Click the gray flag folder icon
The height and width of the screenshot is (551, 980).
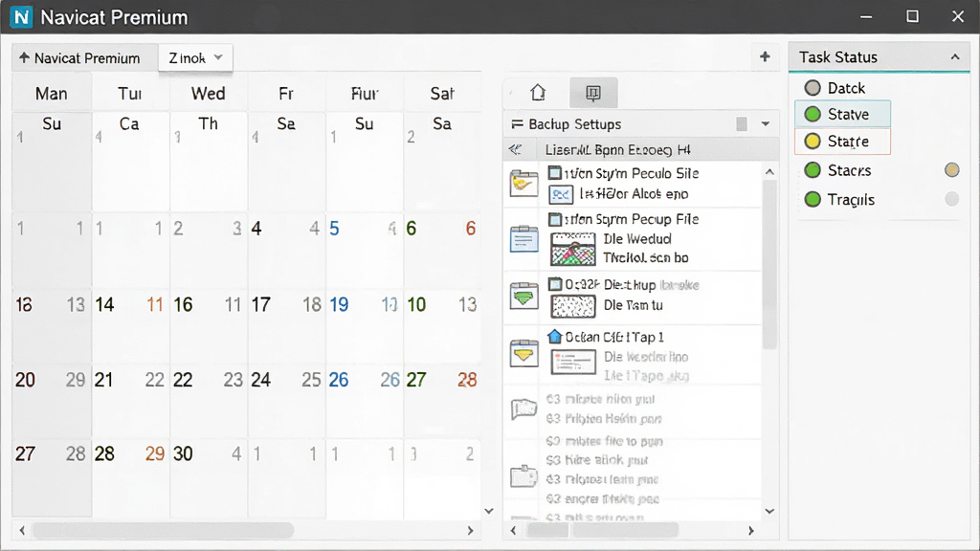(523, 409)
